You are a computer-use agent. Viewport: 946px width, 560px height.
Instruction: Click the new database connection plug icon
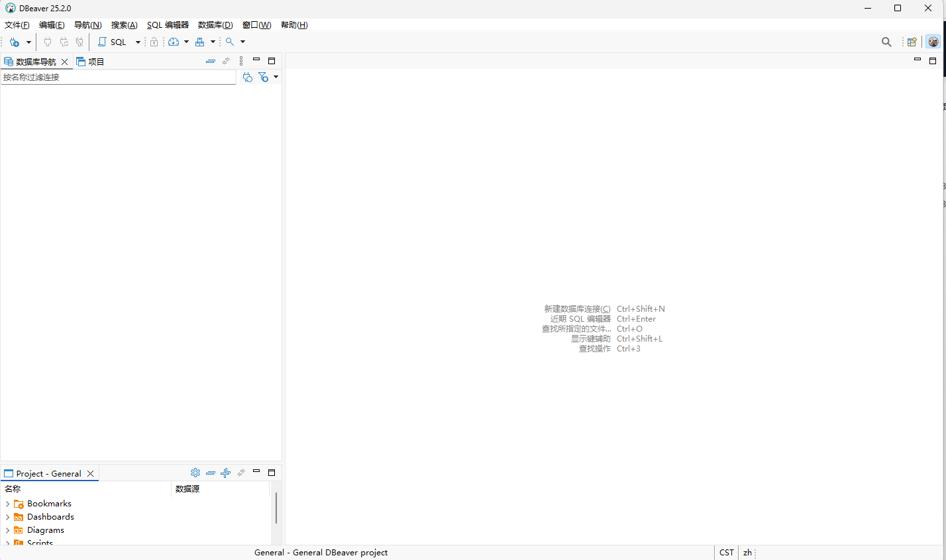[15, 42]
